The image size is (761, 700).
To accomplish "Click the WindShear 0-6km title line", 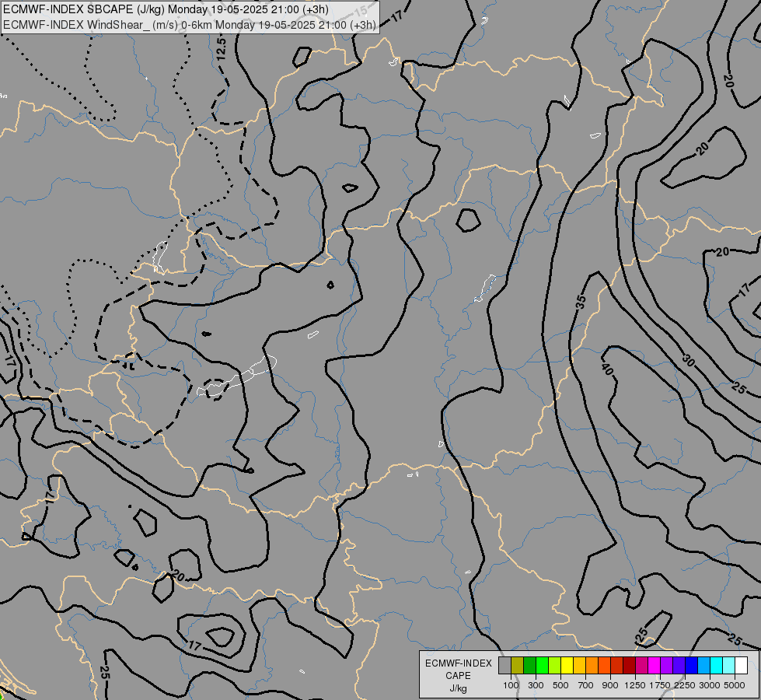I will 190,25.
